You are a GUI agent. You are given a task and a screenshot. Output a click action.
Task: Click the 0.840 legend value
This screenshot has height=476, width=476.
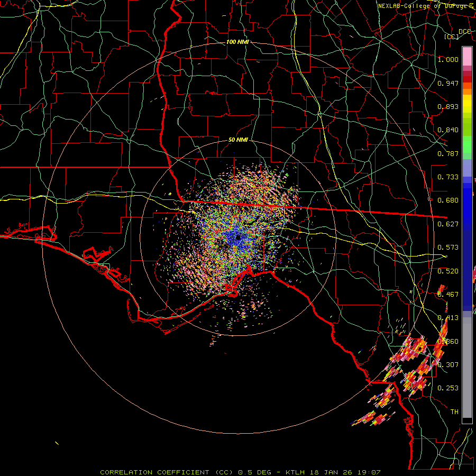(448, 130)
